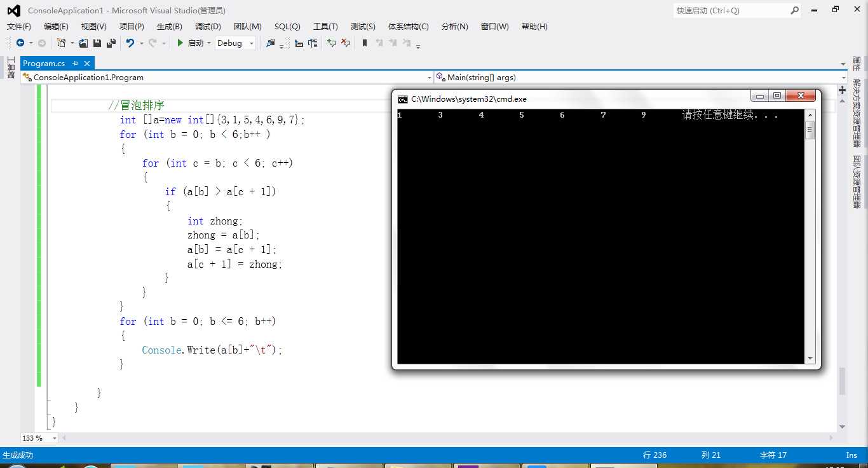
Task: Click the grayed Navigate Forward icon
Action: pos(42,43)
